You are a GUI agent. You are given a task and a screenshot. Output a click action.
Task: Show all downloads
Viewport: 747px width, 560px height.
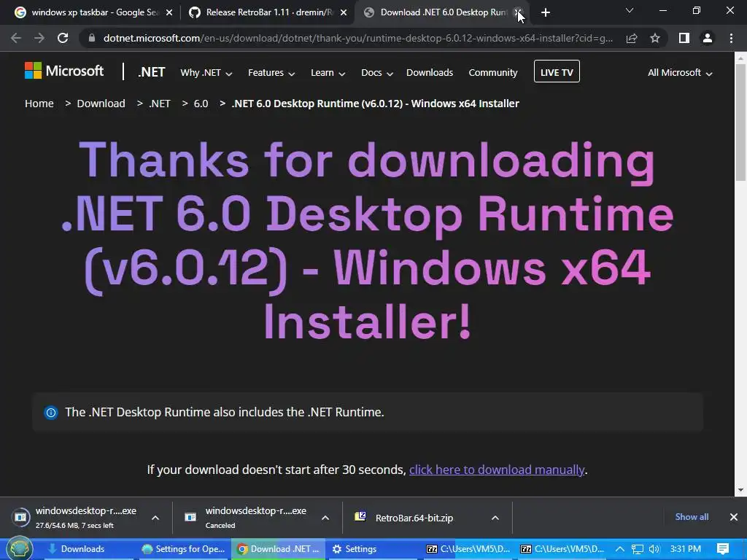click(x=692, y=517)
